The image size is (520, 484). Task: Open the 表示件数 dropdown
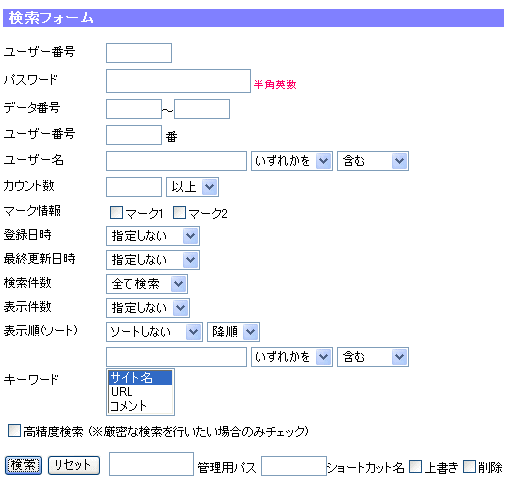(148, 308)
